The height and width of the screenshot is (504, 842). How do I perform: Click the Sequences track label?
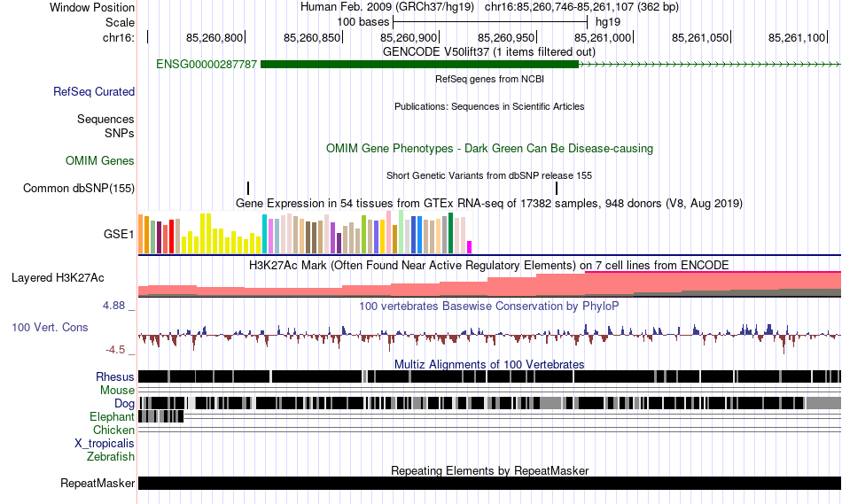pyautogui.click(x=105, y=120)
